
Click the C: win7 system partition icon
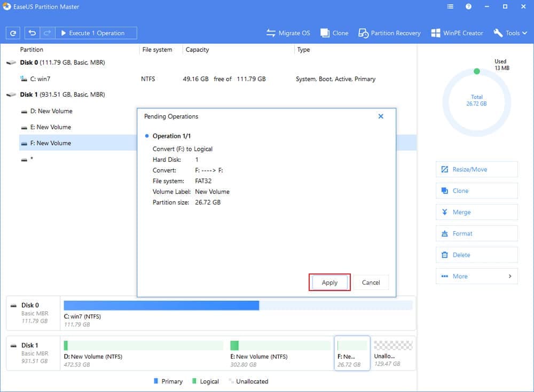tap(23, 79)
